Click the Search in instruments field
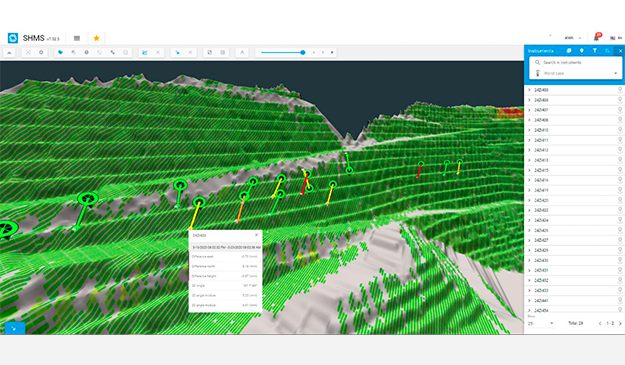This screenshot has height=365, width=625. tap(576, 63)
